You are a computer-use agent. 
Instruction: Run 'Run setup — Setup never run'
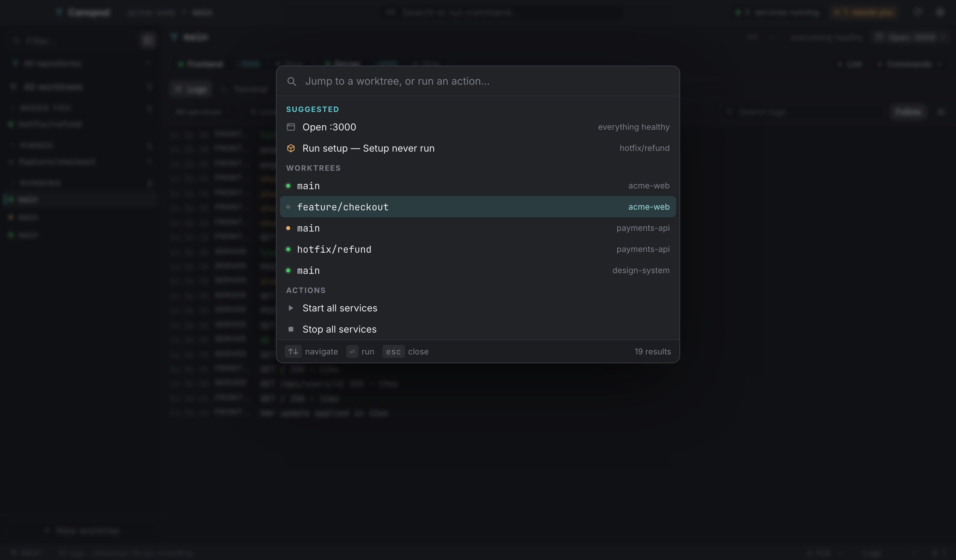click(x=478, y=148)
